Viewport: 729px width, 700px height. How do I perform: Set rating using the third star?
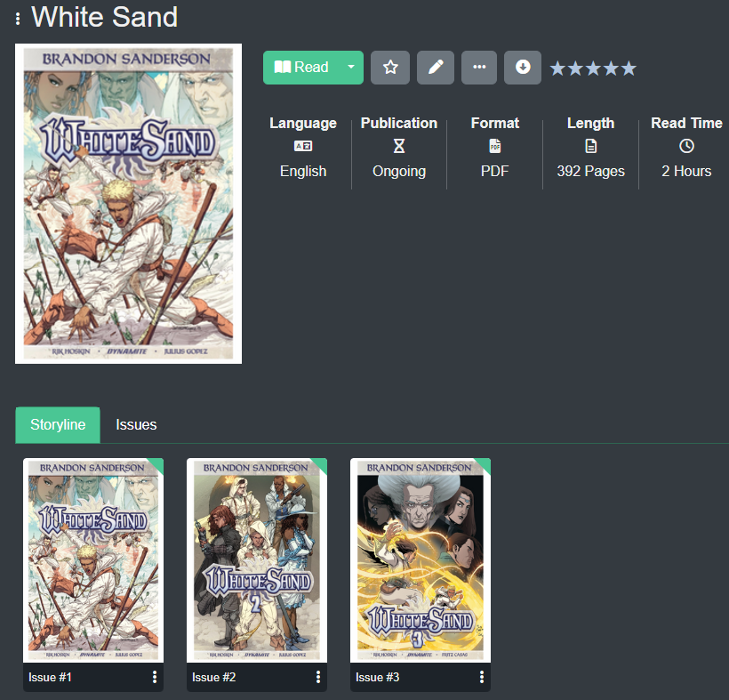tap(593, 68)
